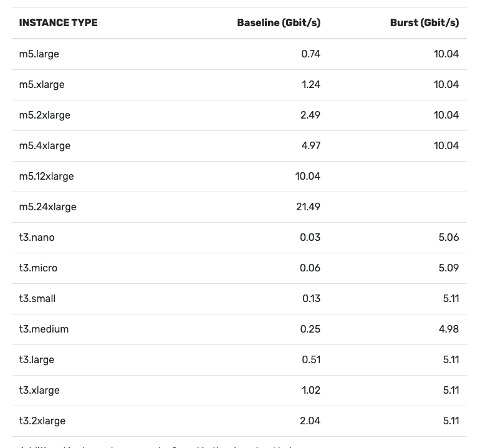This screenshot has width=480, height=448.
Task: Click the 21.49 baseline value
Action: (308, 207)
